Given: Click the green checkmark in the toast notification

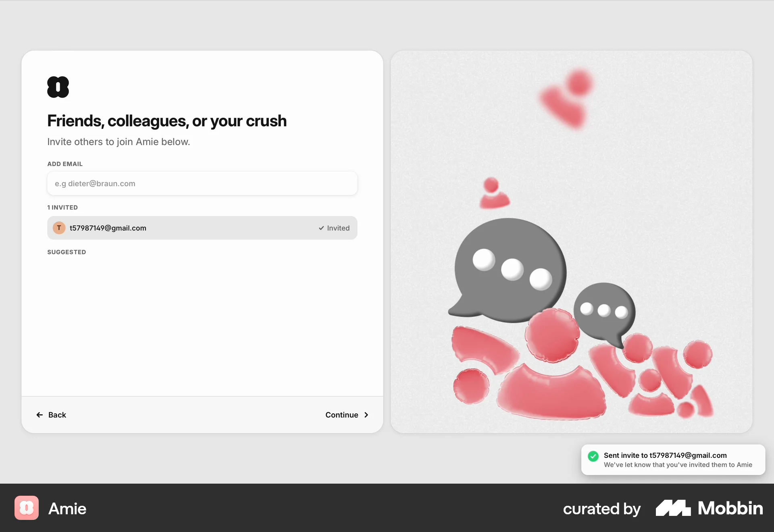Looking at the screenshot, I should tap(593, 456).
